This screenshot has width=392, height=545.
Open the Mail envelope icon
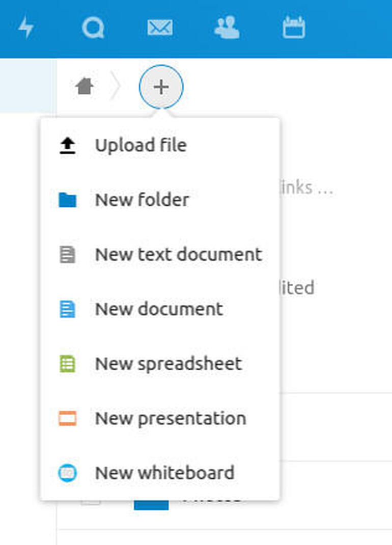point(160,28)
